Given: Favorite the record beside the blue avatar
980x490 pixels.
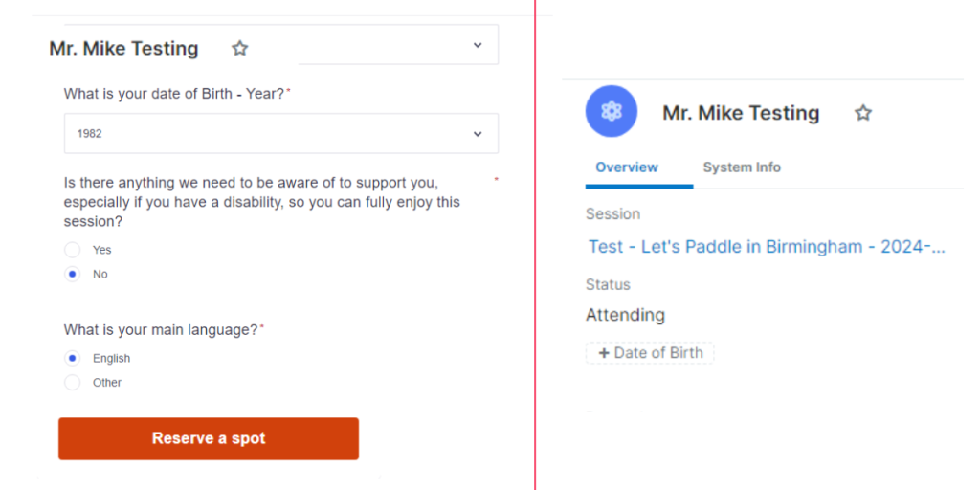Looking at the screenshot, I should (863, 113).
